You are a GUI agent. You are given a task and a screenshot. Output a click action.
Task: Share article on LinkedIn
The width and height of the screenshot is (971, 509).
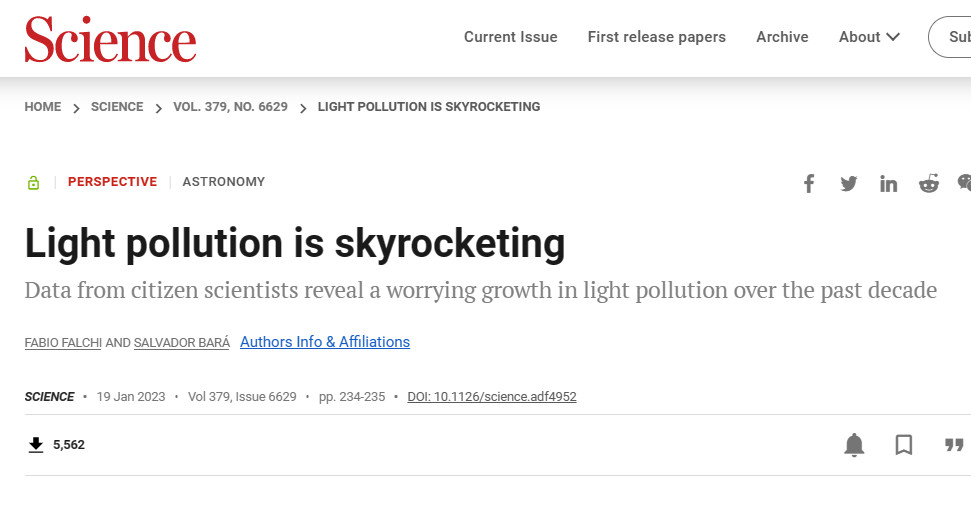click(x=888, y=183)
